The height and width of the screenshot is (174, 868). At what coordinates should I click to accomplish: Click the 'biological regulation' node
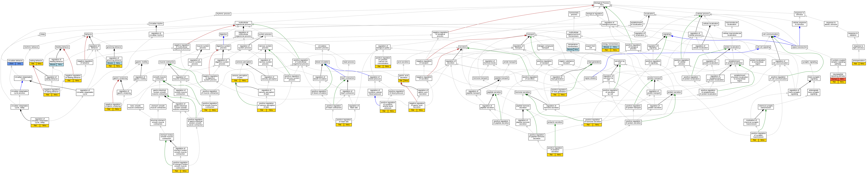594,14
